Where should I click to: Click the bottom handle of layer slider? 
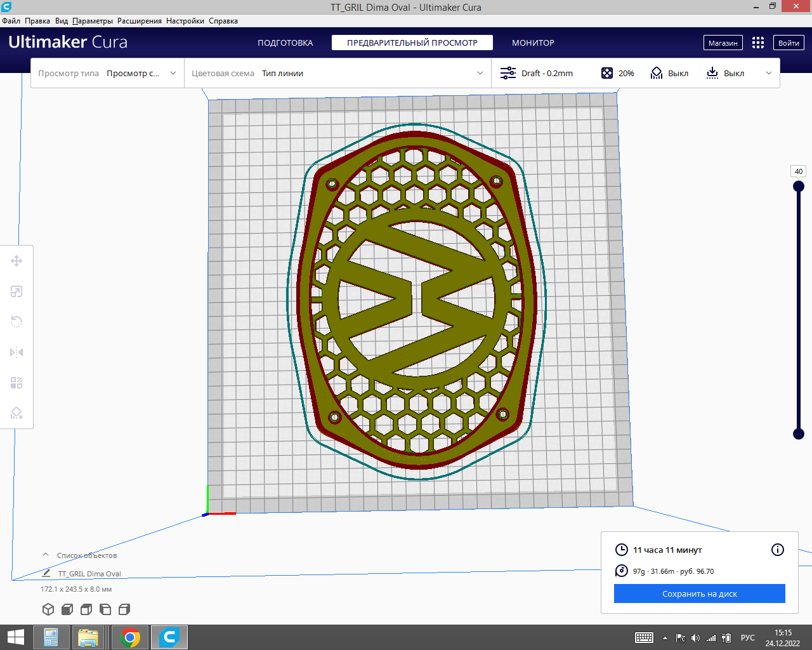[799, 434]
